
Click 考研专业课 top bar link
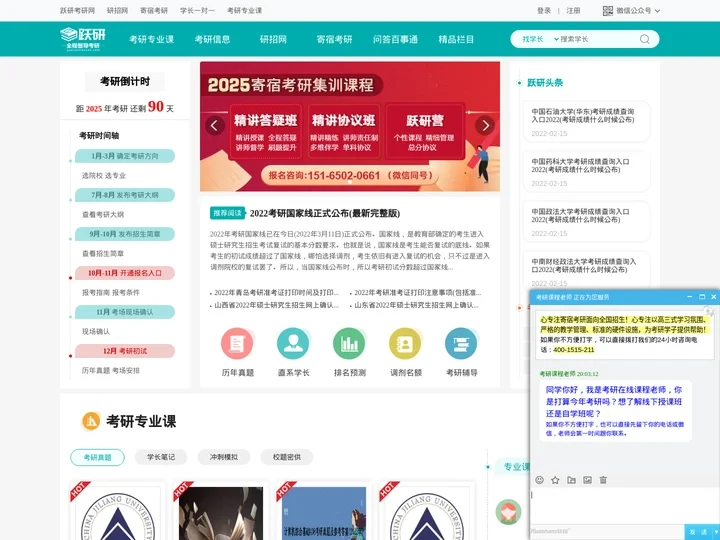tap(244, 11)
